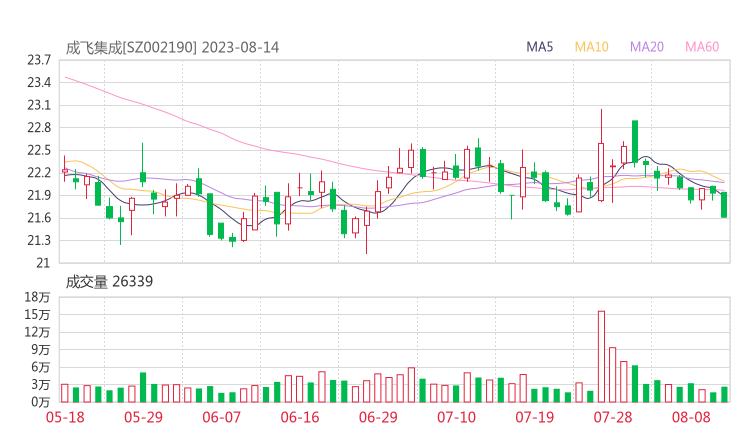The height and width of the screenshot is (440, 740).
Task: Click the 6万 volume axis label
Action: point(41,367)
